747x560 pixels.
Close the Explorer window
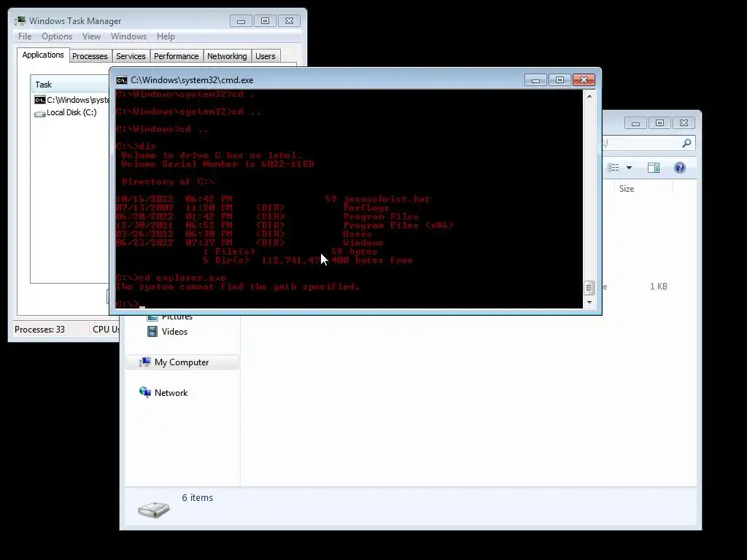[x=684, y=123]
